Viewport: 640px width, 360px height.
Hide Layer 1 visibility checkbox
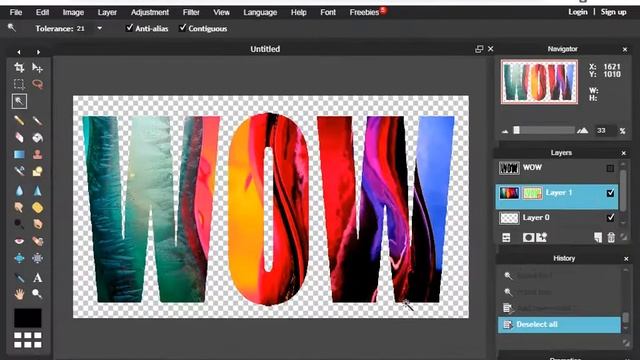point(611,193)
